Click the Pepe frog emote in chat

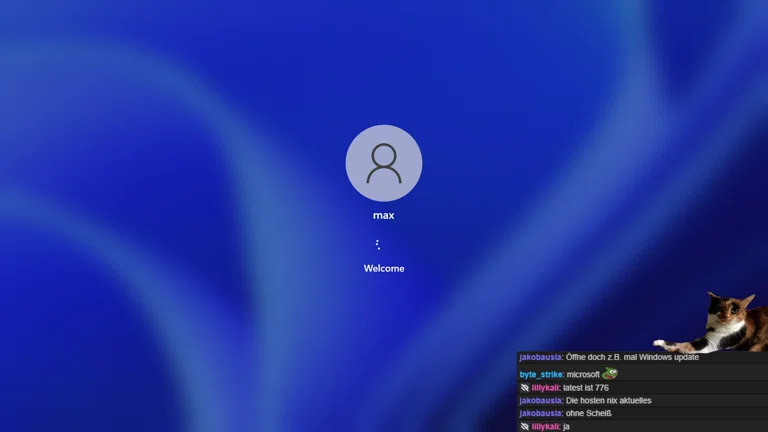click(610, 374)
